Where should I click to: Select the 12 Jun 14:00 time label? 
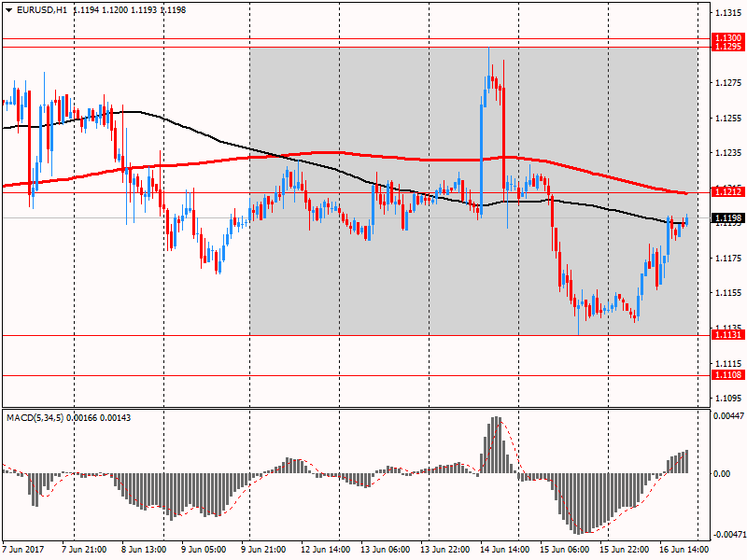325,550
